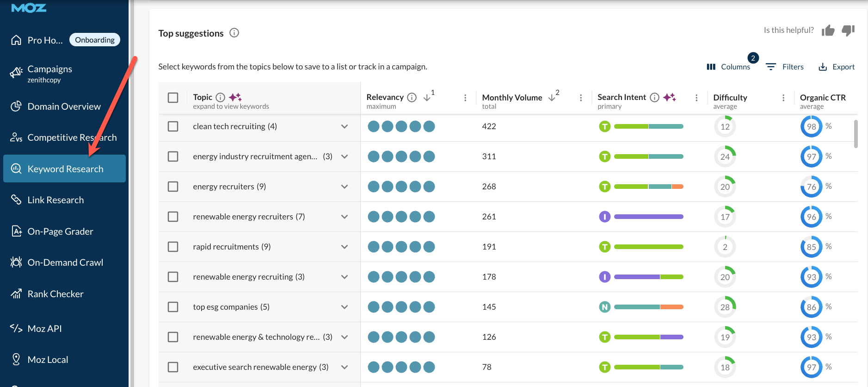This screenshot has width=868, height=387.
Task: Expand the renewable energy recruiters topic
Action: click(x=345, y=217)
